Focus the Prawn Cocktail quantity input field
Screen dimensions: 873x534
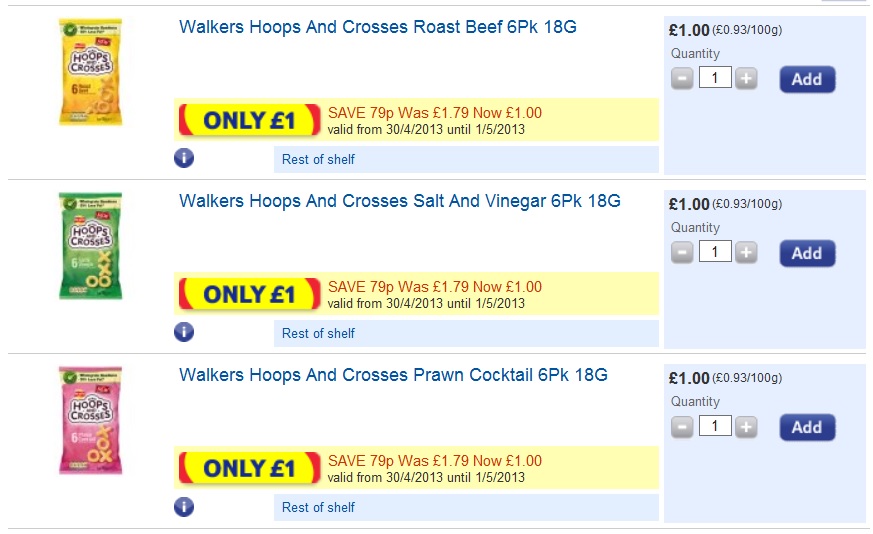tap(715, 427)
